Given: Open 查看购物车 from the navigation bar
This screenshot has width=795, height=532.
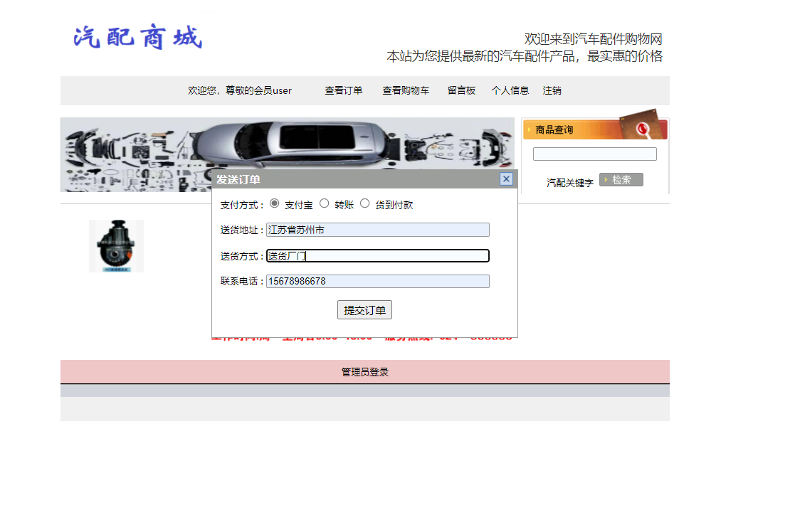Looking at the screenshot, I should (x=405, y=90).
